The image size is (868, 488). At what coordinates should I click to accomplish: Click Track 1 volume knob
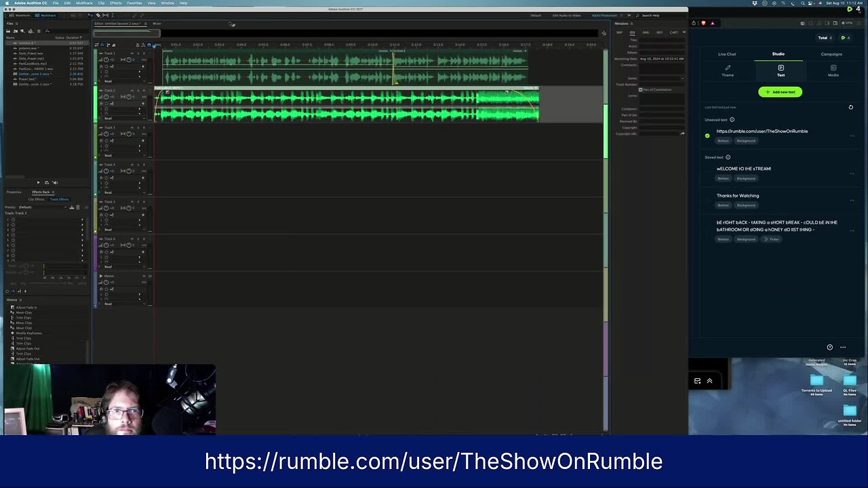click(x=106, y=60)
